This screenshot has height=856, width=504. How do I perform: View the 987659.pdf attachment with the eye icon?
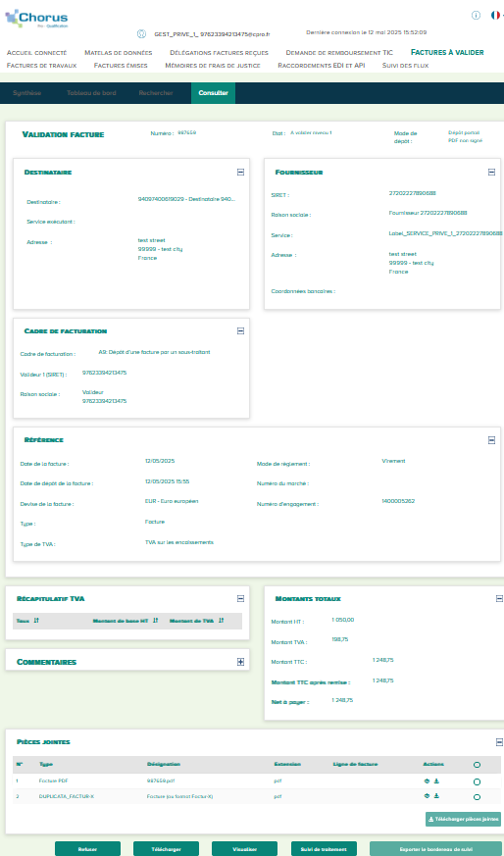click(x=428, y=780)
